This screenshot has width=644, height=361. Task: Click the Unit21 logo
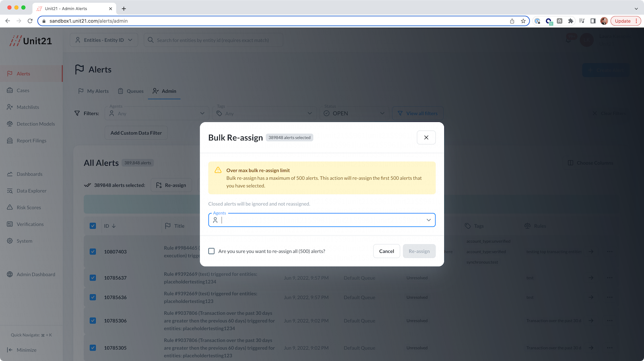[31, 41]
